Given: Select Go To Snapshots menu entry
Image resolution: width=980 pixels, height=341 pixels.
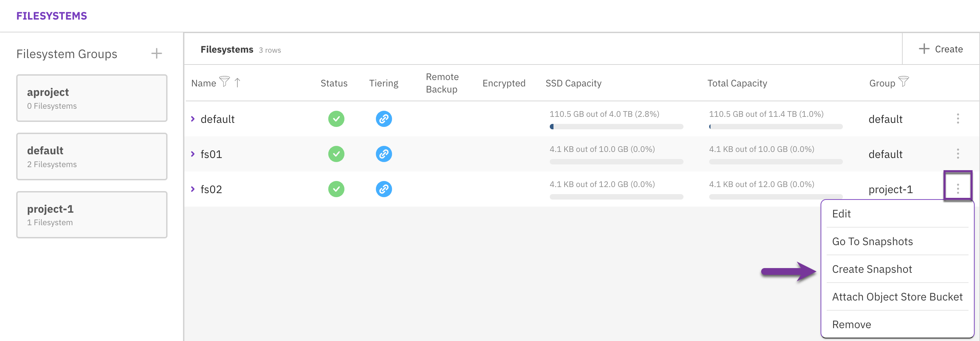Looking at the screenshot, I should (872, 241).
